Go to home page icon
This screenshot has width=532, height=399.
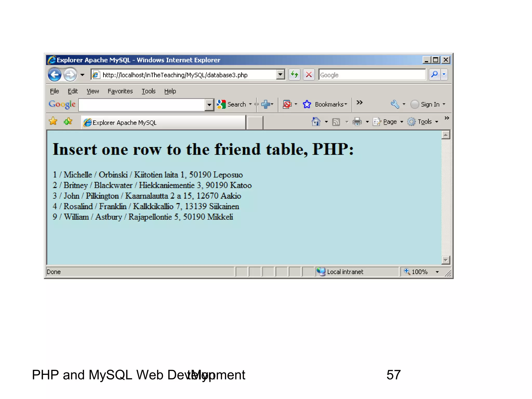point(316,122)
